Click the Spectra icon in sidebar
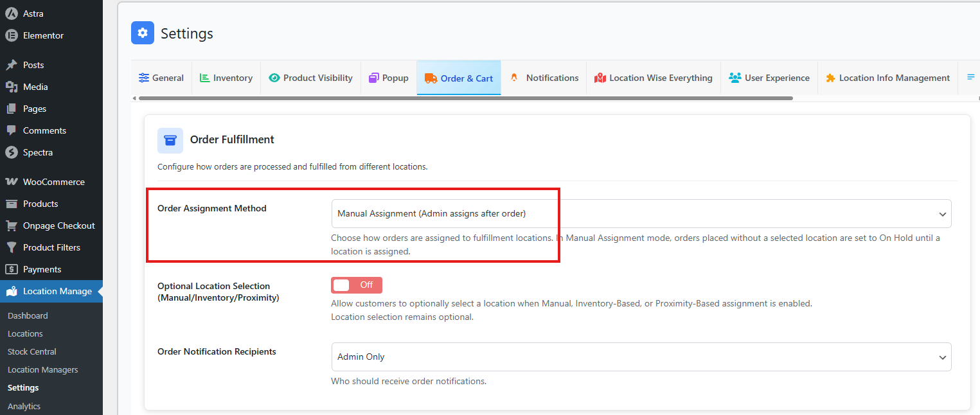The width and height of the screenshot is (980, 415). pyautogui.click(x=11, y=152)
